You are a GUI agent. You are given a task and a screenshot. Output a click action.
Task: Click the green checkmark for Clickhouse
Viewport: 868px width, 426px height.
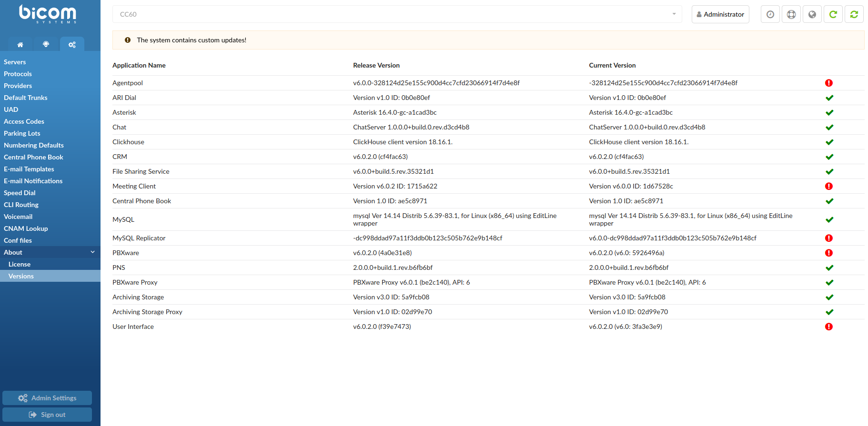pyautogui.click(x=829, y=142)
